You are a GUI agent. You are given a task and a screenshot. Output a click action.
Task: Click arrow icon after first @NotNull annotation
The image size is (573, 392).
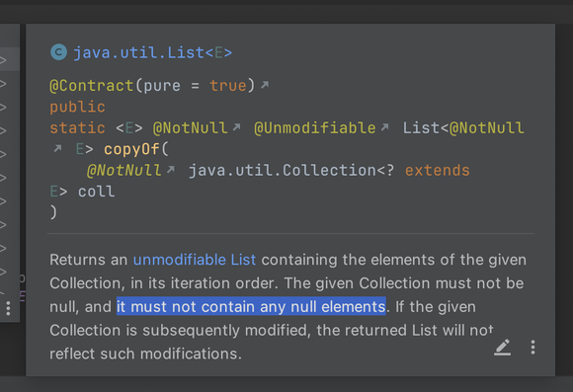coord(236,126)
